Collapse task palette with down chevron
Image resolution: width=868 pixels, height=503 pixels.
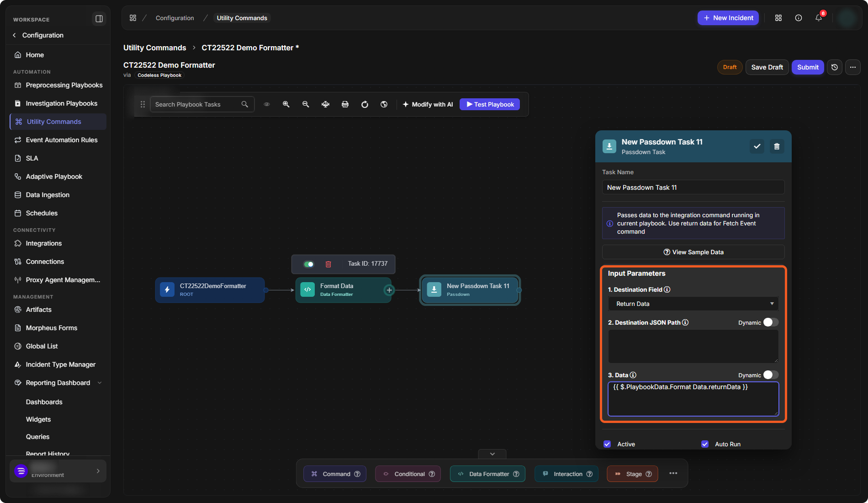pos(492,454)
